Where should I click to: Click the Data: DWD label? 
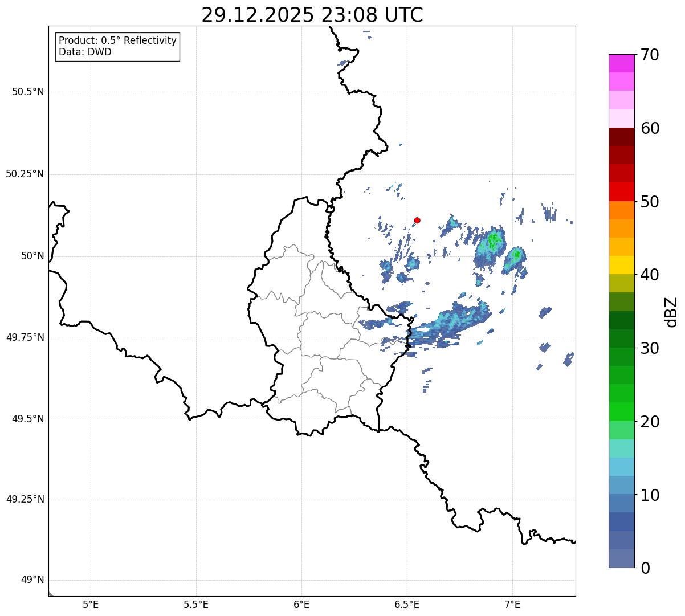(85, 52)
